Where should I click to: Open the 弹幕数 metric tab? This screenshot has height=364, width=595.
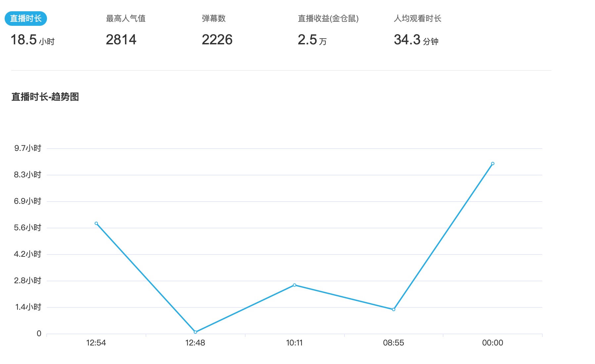[x=214, y=19]
